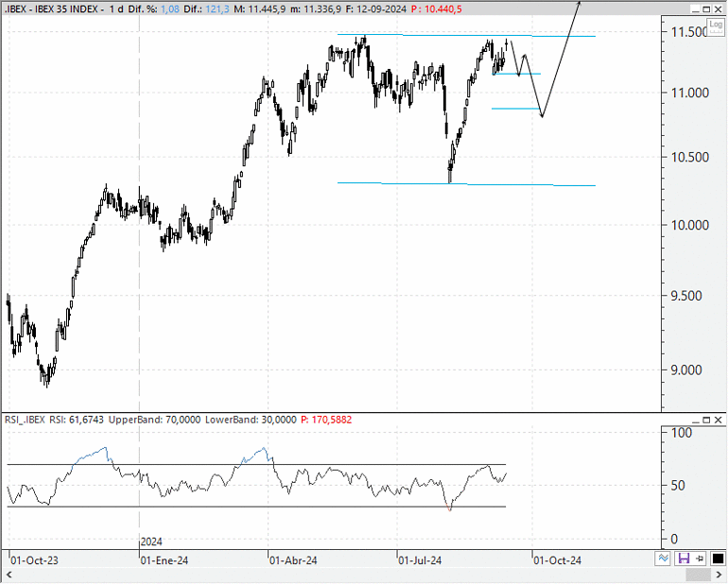728x584 pixels.
Task: Click the 10.500 price axis label
Action: click(690, 157)
